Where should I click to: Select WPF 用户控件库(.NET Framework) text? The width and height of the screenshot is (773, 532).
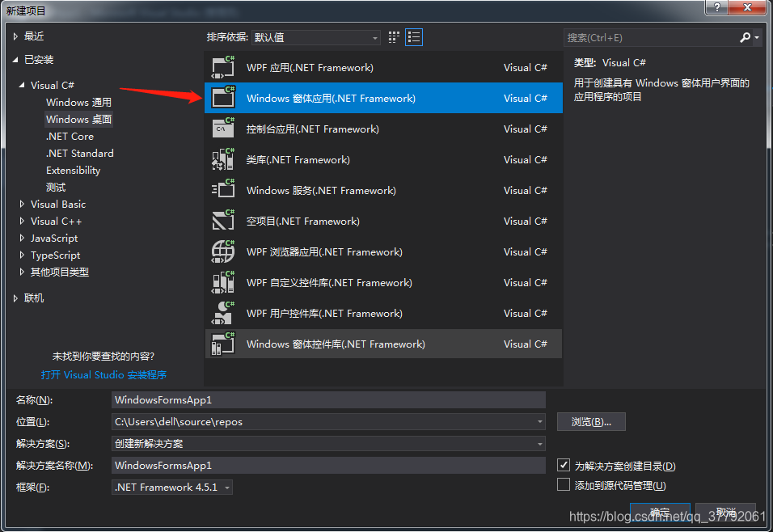(324, 313)
